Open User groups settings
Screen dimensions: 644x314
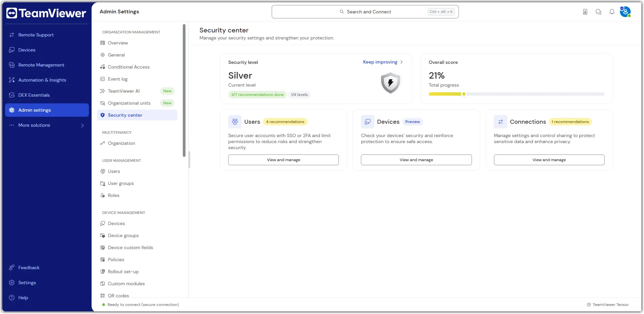tap(137, 183)
